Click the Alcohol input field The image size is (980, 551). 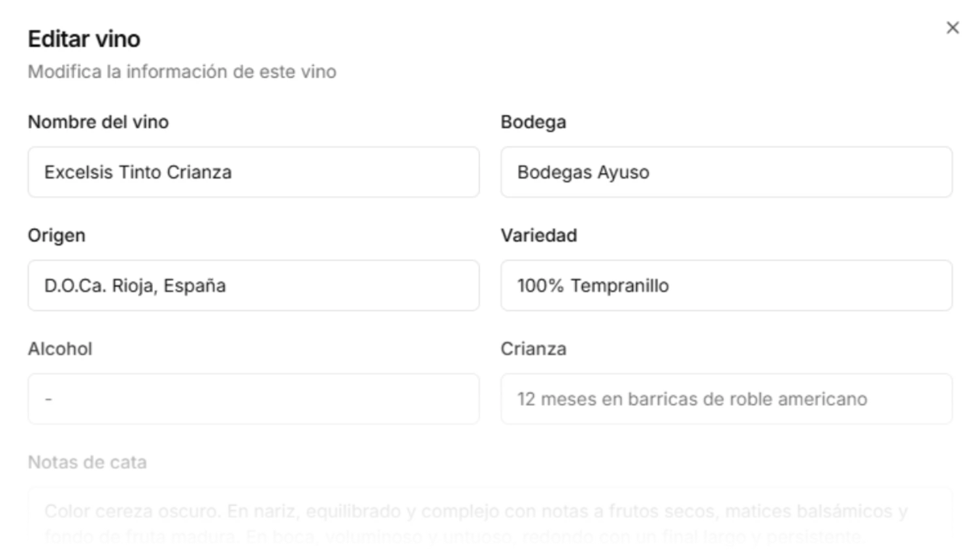tap(253, 399)
